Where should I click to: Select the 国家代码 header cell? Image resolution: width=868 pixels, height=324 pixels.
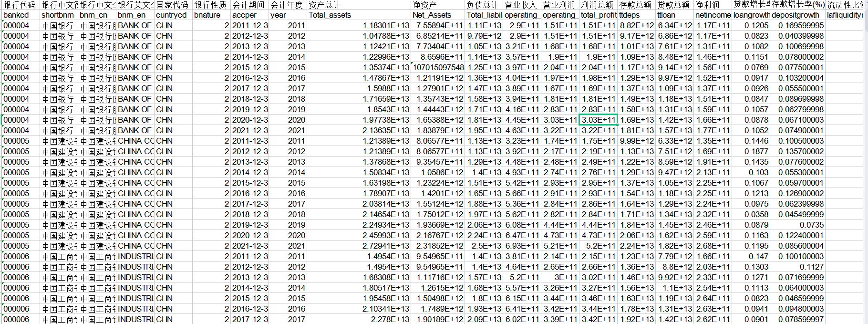click(x=174, y=5)
